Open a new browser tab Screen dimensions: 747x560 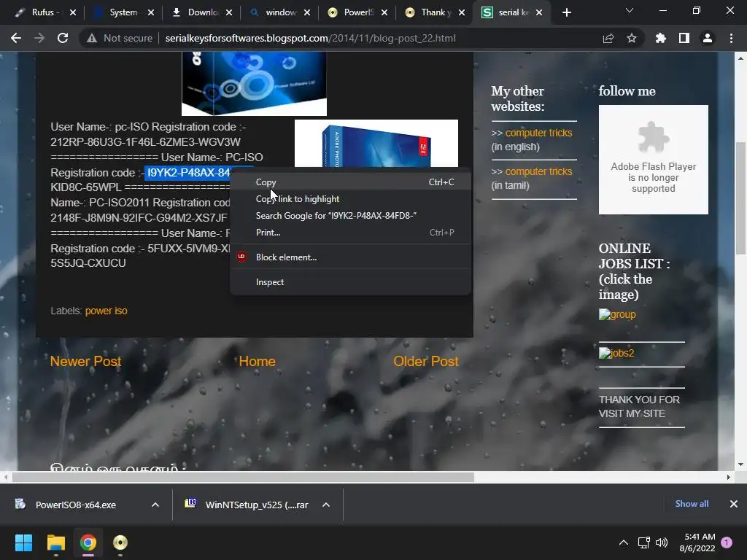pos(566,13)
